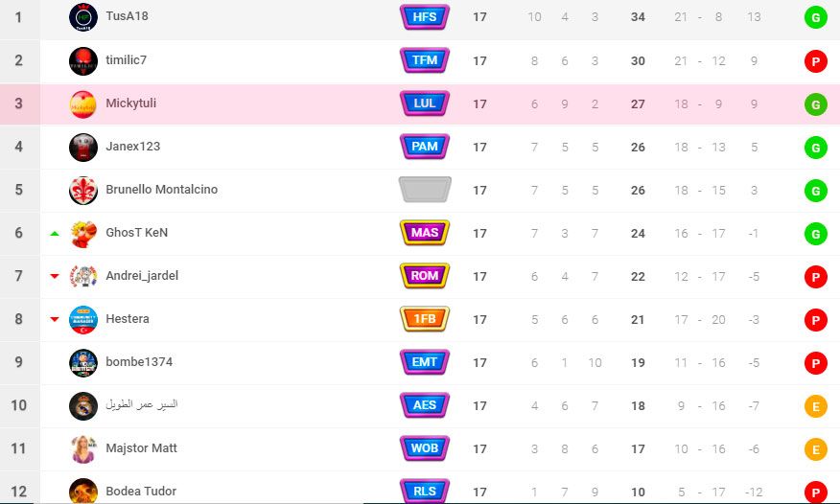
Task: Click the red P result for timilic7
Action: 815,61
